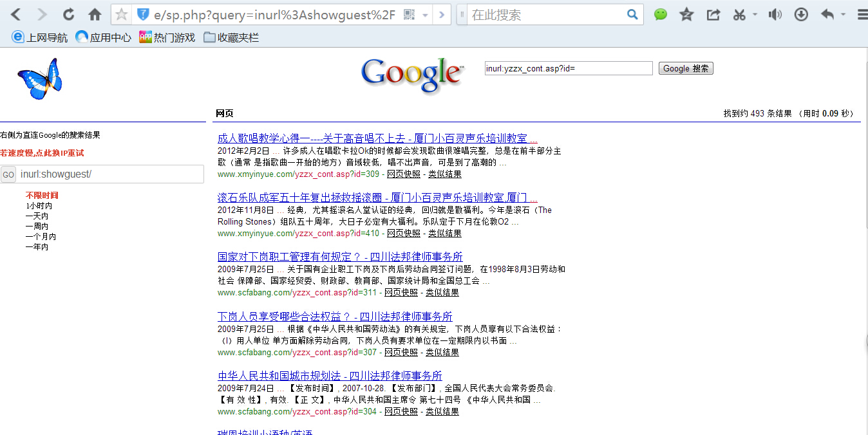
Task: Reload the page with refresh icon
Action: [x=68, y=15]
